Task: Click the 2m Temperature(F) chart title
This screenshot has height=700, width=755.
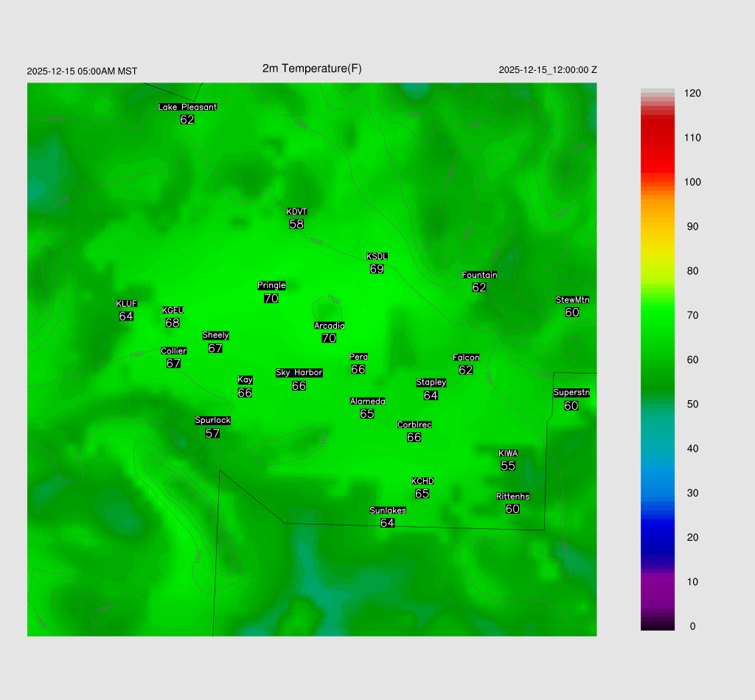Action: [x=312, y=69]
